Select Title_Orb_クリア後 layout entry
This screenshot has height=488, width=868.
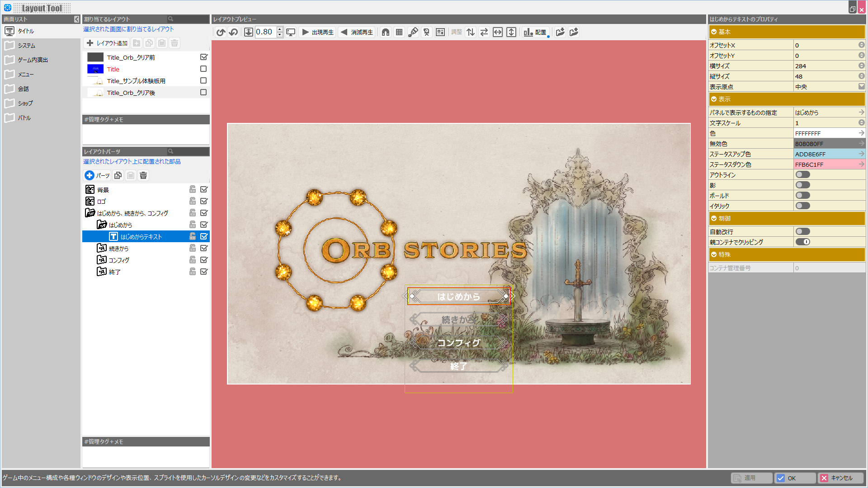pos(131,93)
